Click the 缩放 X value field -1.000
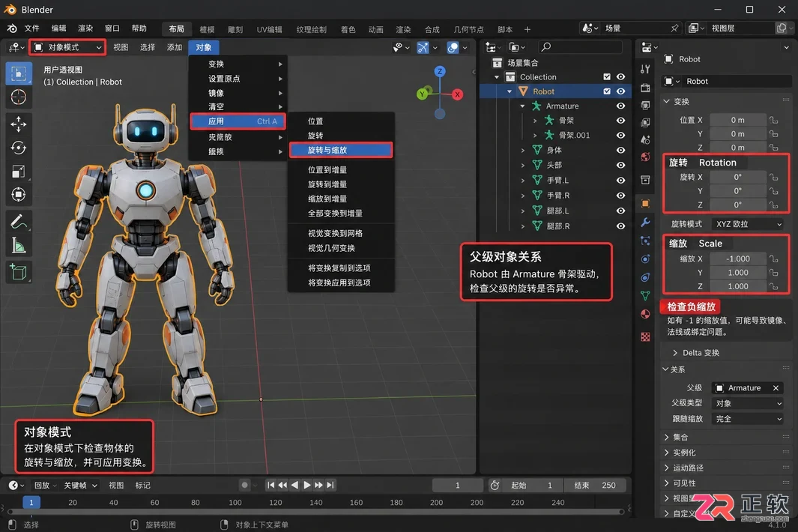The height and width of the screenshot is (532, 798). 738,259
